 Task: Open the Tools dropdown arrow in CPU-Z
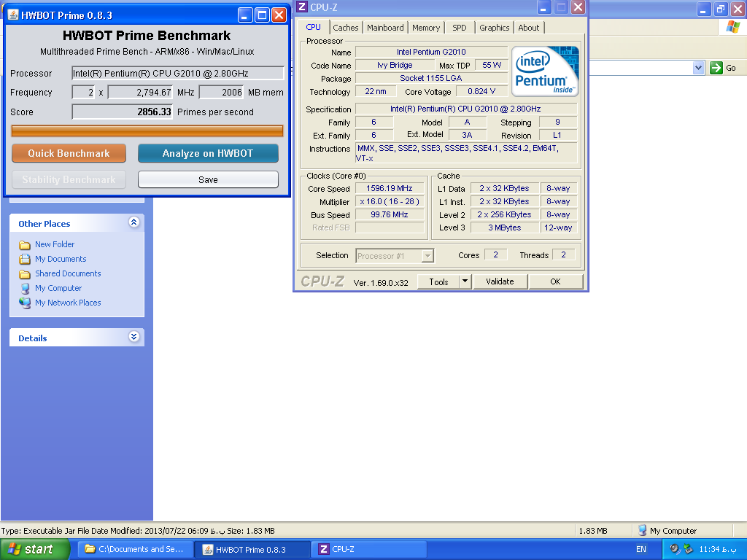point(465,281)
